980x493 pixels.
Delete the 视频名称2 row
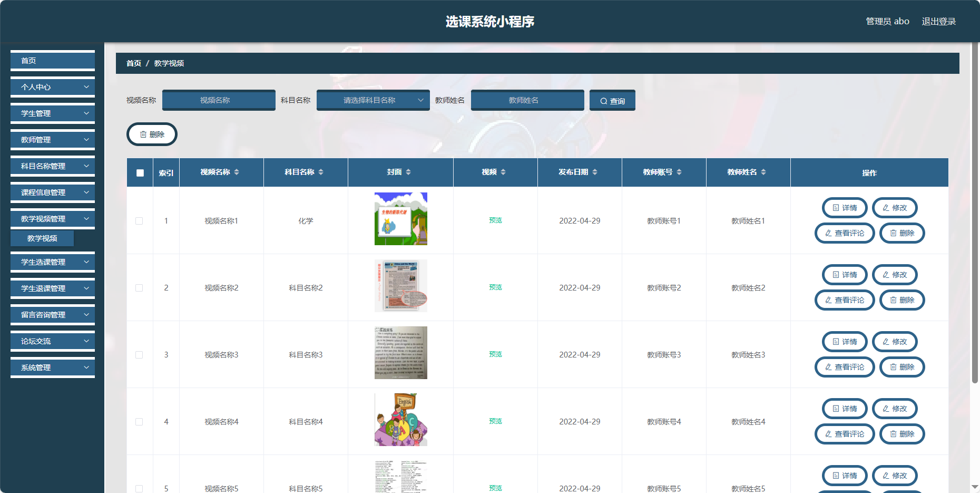pos(902,300)
